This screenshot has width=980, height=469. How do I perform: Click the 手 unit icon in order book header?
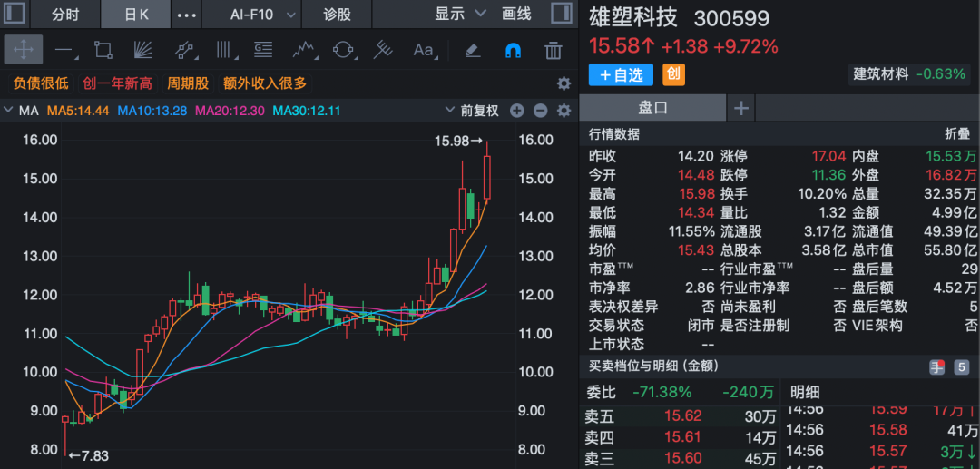[936, 367]
